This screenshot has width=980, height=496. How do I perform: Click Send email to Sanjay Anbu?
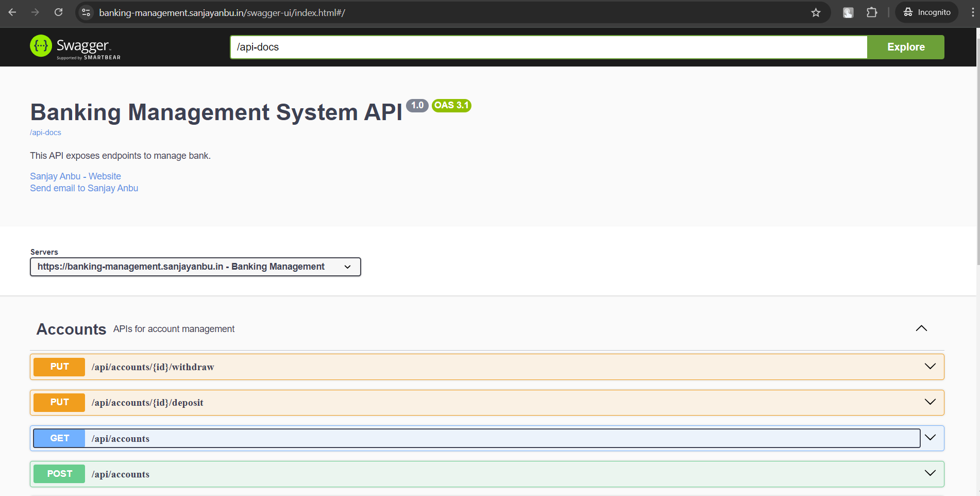pos(84,188)
